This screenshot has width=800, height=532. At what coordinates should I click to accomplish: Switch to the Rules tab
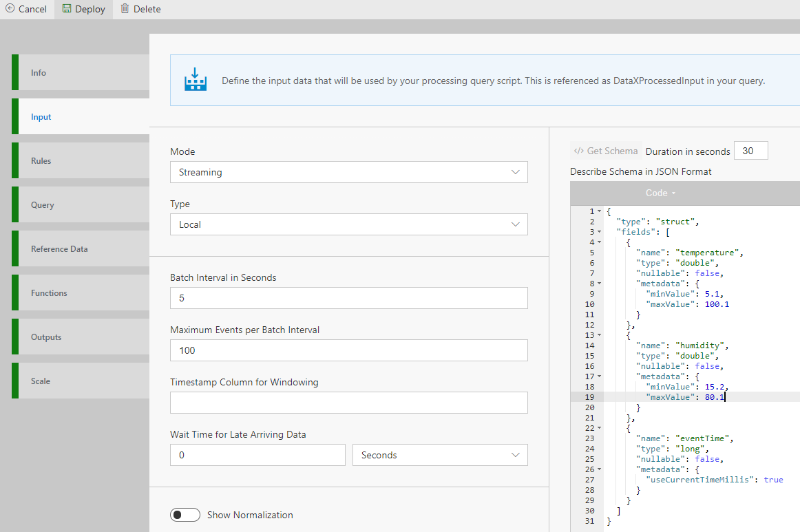point(81,160)
